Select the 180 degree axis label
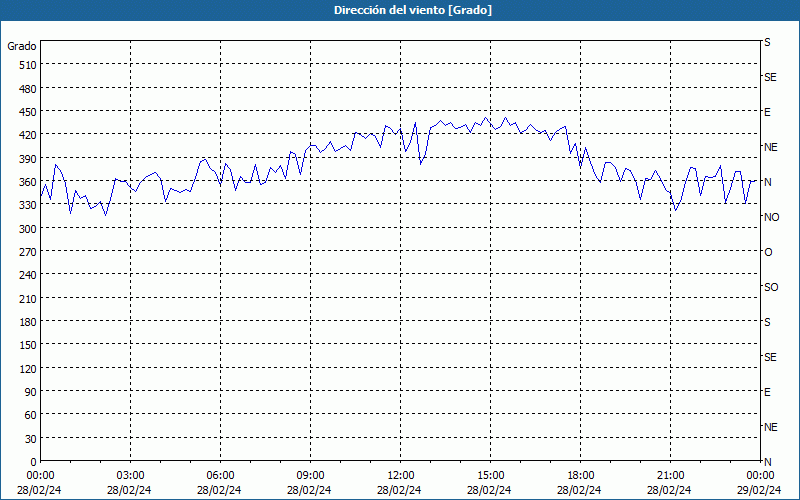800x500 pixels. (x=28, y=322)
